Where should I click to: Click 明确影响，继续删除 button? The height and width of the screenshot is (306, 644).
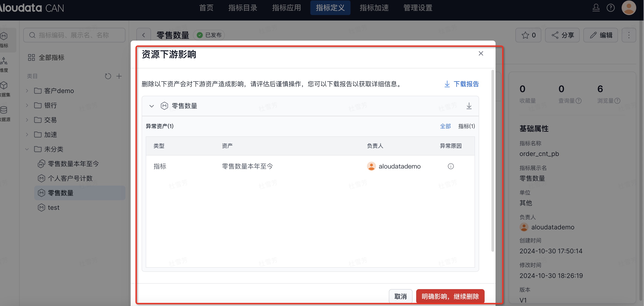pyautogui.click(x=450, y=296)
